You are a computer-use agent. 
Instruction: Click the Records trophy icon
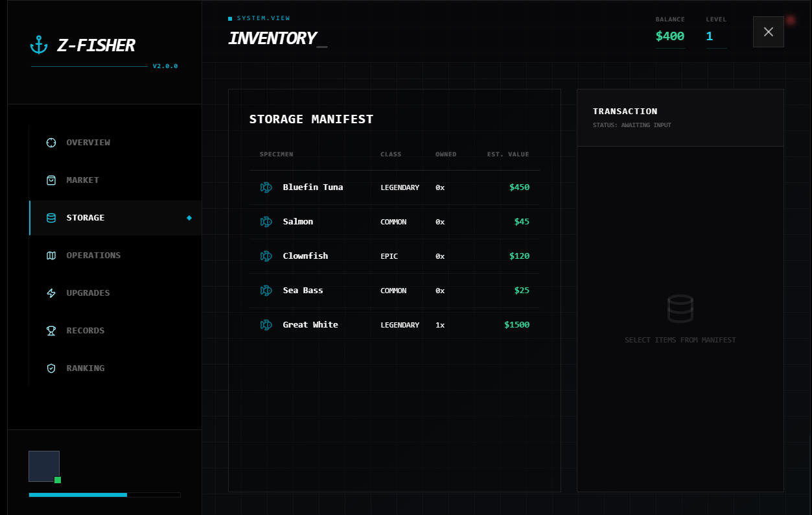click(51, 331)
